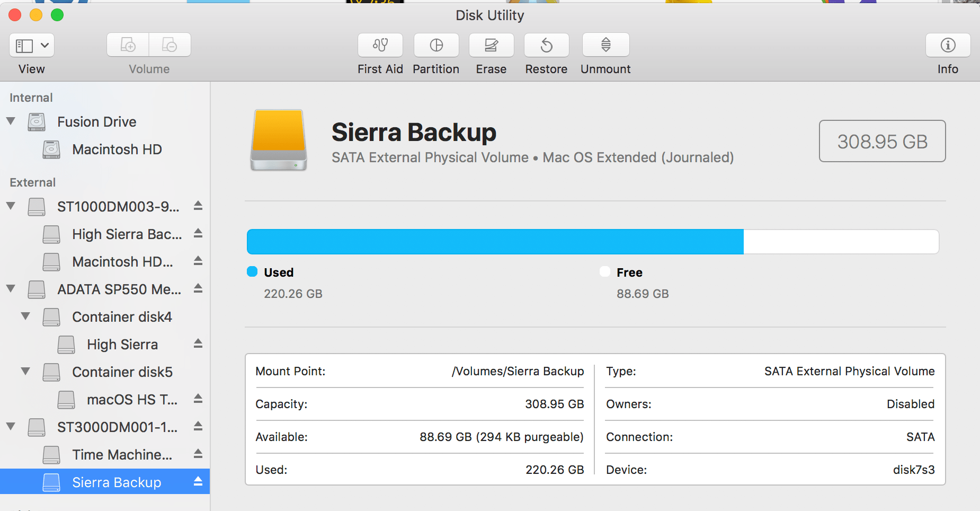
Task: Unmount the Sierra Backup volume from toolbar
Action: [605, 46]
